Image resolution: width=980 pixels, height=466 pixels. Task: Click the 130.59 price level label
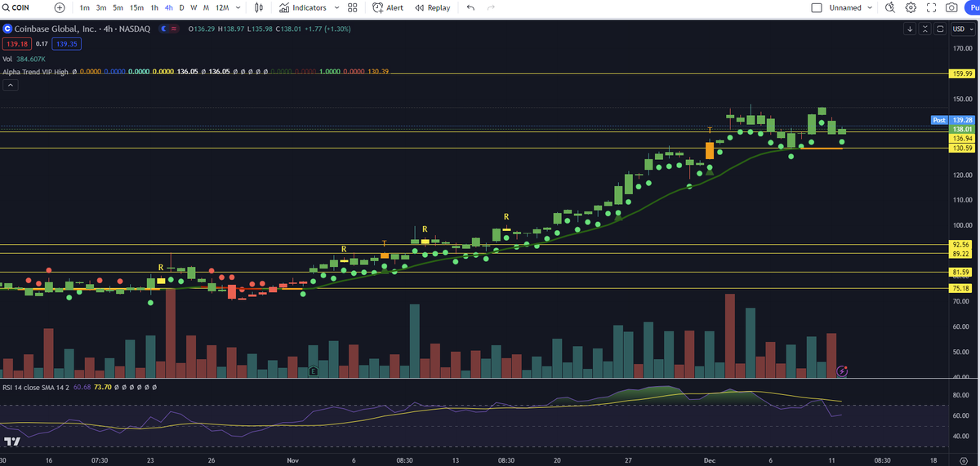pyautogui.click(x=962, y=149)
